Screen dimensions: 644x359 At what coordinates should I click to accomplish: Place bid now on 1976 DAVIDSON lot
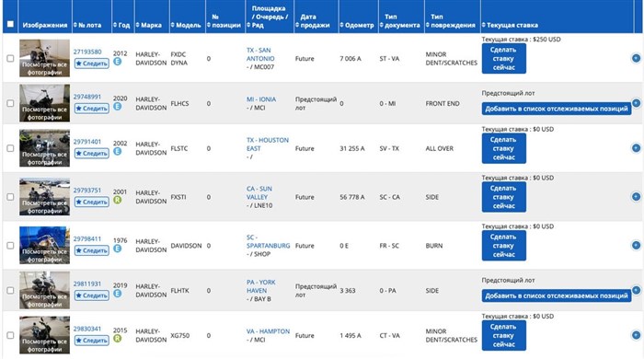(x=503, y=246)
